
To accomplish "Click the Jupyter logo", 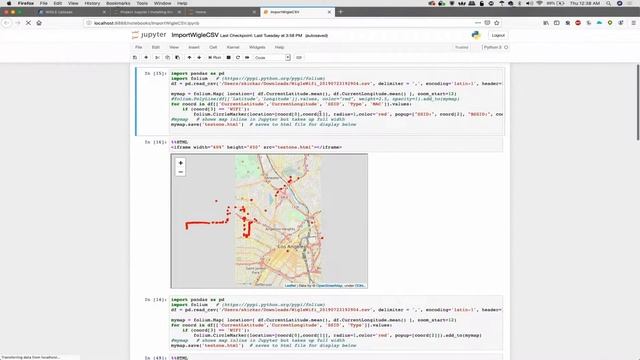I will 149,35.
